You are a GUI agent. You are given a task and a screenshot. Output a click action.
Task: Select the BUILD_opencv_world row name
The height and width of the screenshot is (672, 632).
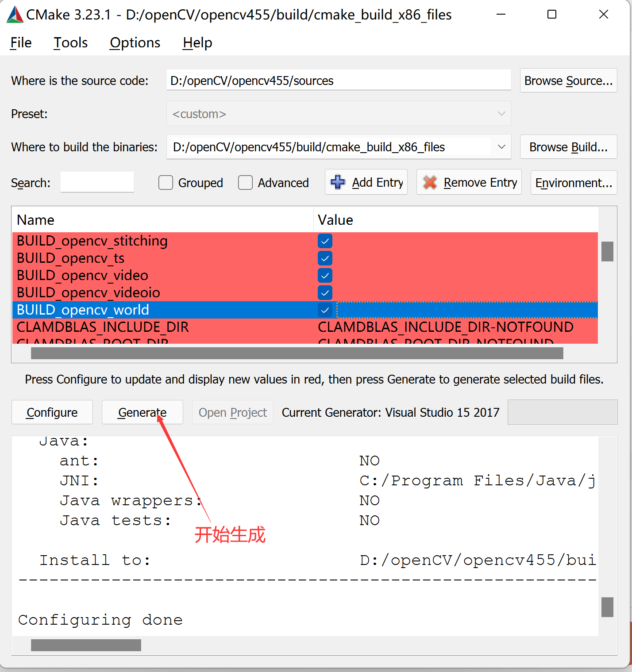click(x=83, y=310)
